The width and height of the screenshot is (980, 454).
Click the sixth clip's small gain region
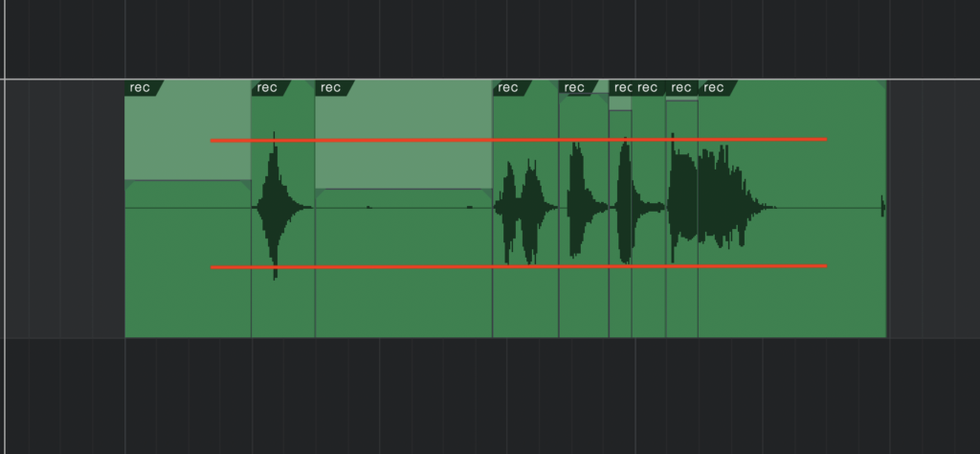(620, 103)
